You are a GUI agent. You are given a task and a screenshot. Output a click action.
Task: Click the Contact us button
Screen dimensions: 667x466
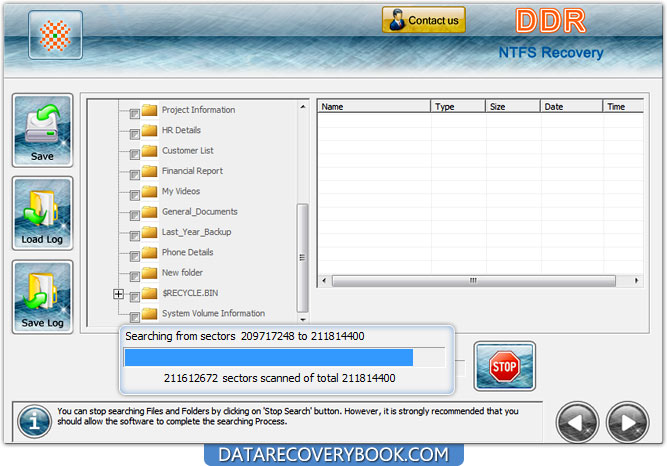[x=424, y=20]
